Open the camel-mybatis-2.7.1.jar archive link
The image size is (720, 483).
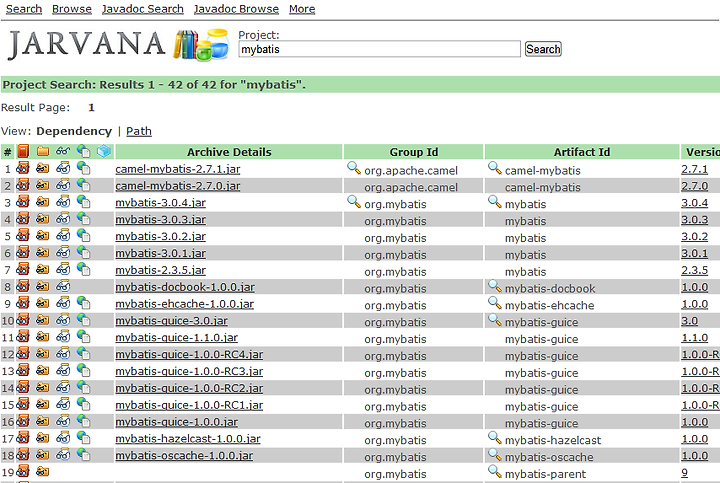pos(178,169)
